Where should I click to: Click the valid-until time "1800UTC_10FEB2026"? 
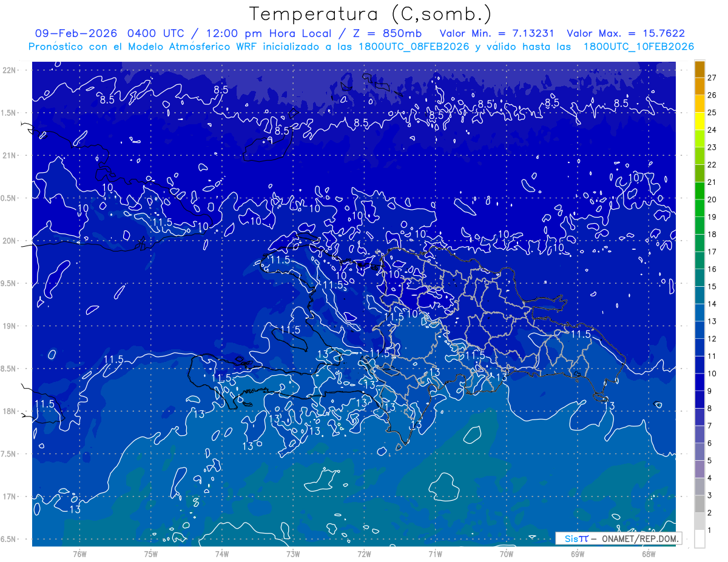click(x=639, y=47)
